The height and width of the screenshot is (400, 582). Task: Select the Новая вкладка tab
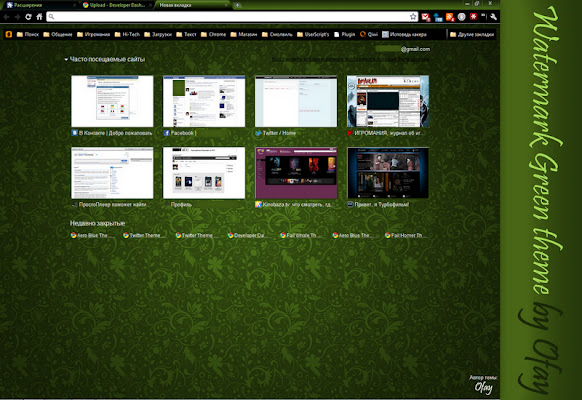[x=193, y=5]
